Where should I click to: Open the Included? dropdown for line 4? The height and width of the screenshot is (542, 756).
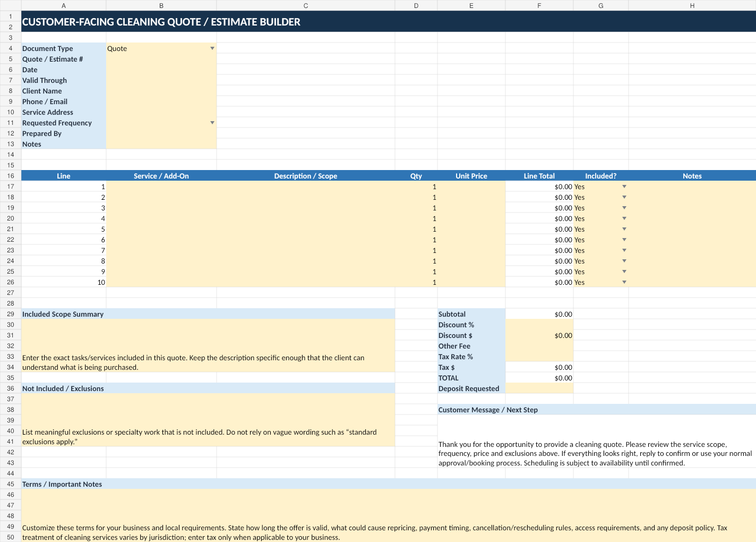[x=624, y=218]
